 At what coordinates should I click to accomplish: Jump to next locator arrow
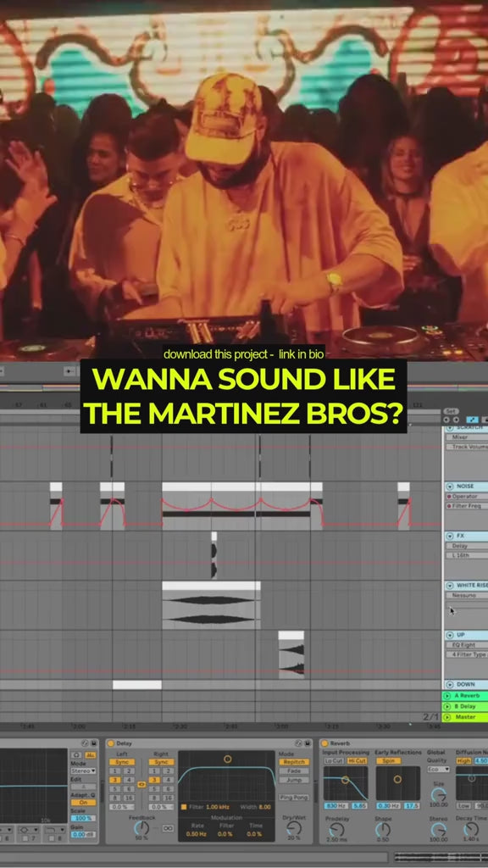[455, 420]
